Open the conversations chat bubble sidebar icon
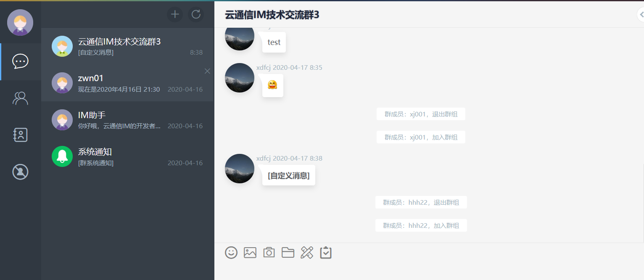Screen dimensions: 644x280 (21, 61)
